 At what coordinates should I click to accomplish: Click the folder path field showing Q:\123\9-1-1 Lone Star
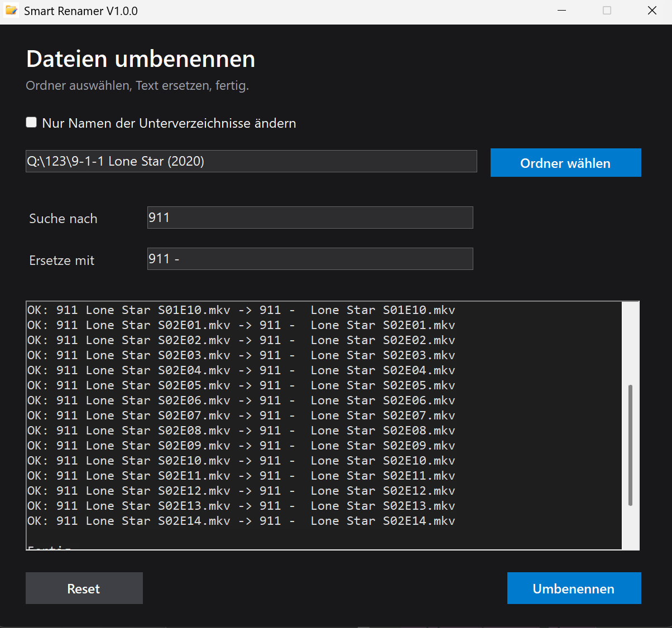click(251, 161)
